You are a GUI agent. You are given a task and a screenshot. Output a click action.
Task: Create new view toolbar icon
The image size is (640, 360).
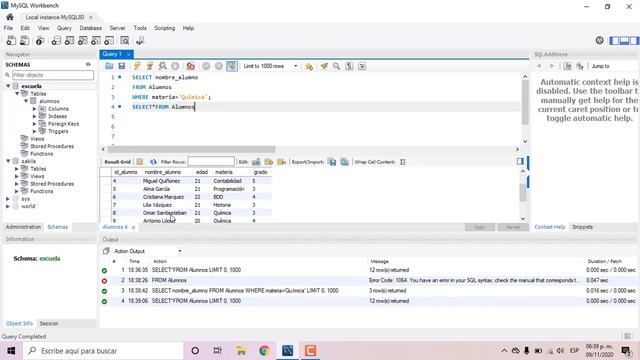(x=82, y=40)
